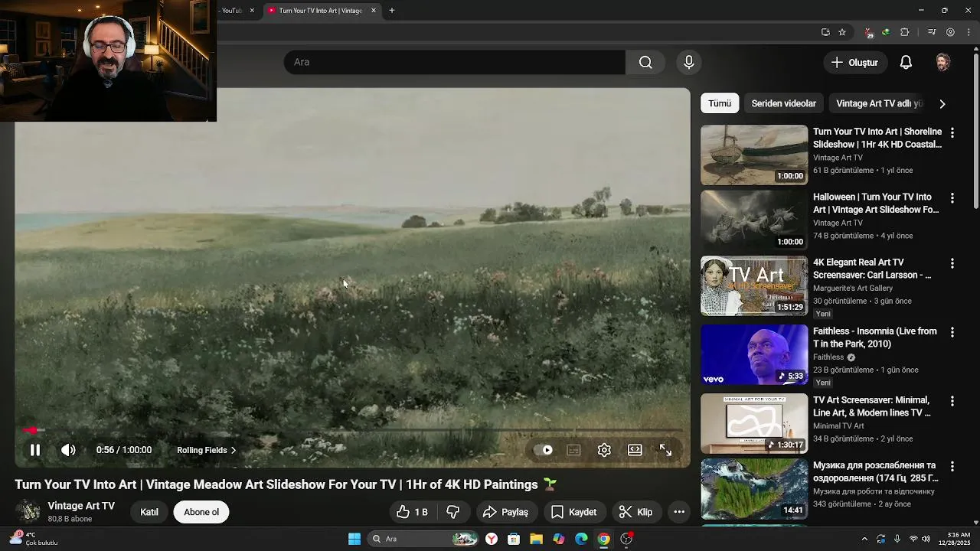980x551 pixels.
Task: Focus the YouTube Ara search field
Action: pos(455,62)
